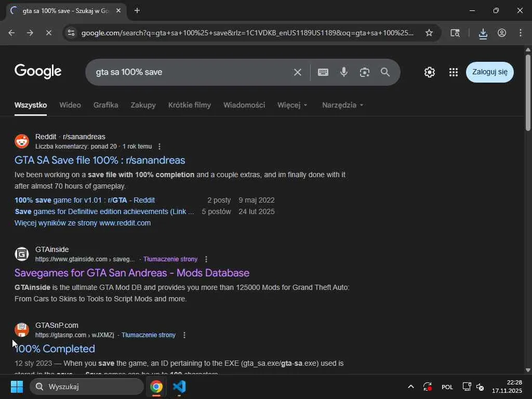
Task: Click the page vertical scrollbar thumb
Action: coord(528,92)
